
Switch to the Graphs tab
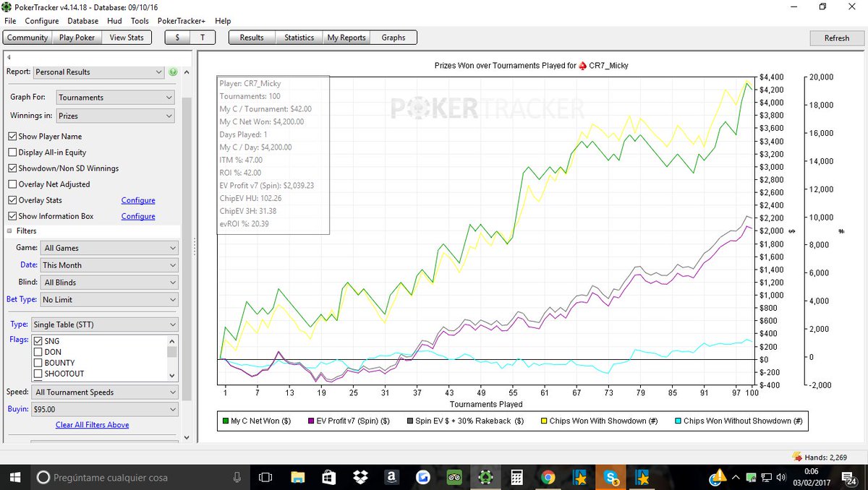(x=393, y=38)
